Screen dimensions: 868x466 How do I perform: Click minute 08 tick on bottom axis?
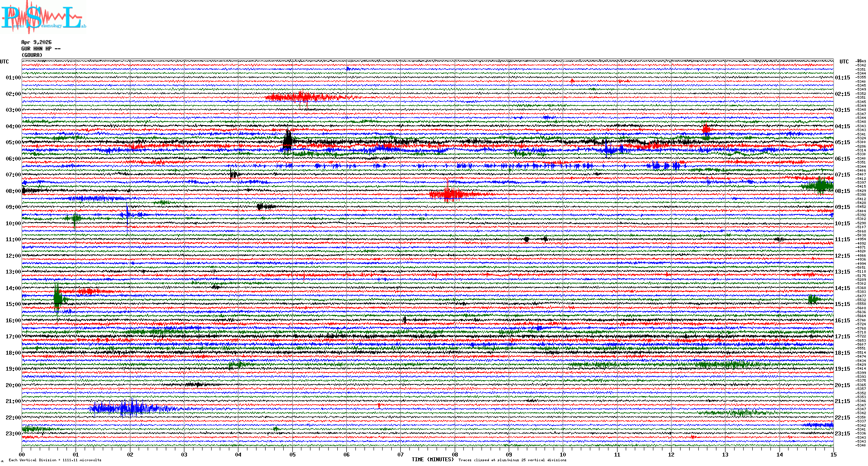click(x=455, y=455)
